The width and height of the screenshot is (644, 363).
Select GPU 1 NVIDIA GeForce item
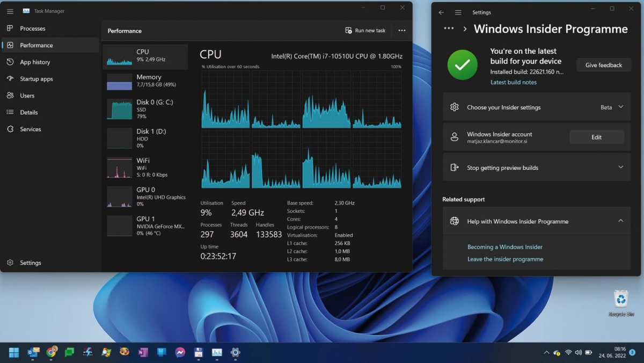coord(145,226)
